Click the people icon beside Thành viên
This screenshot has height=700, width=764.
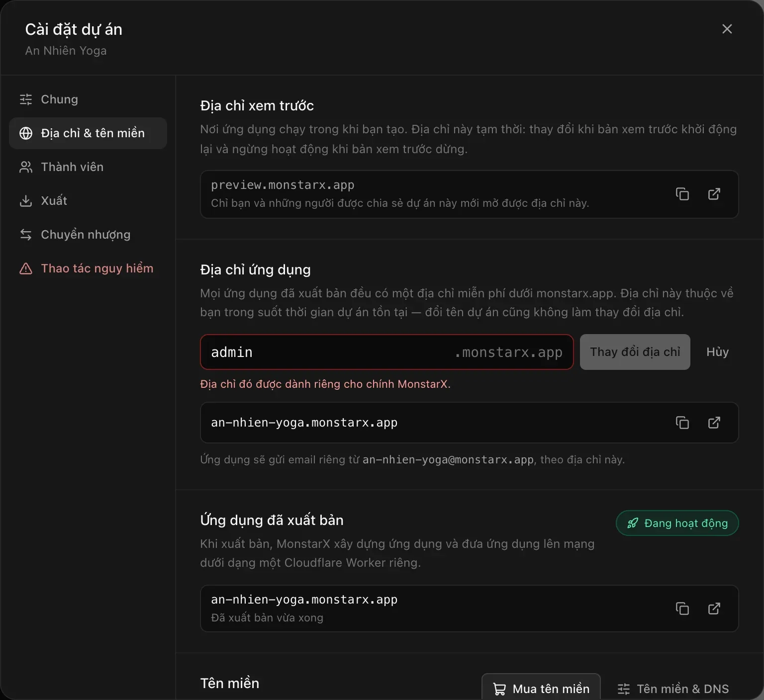pyautogui.click(x=26, y=167)
